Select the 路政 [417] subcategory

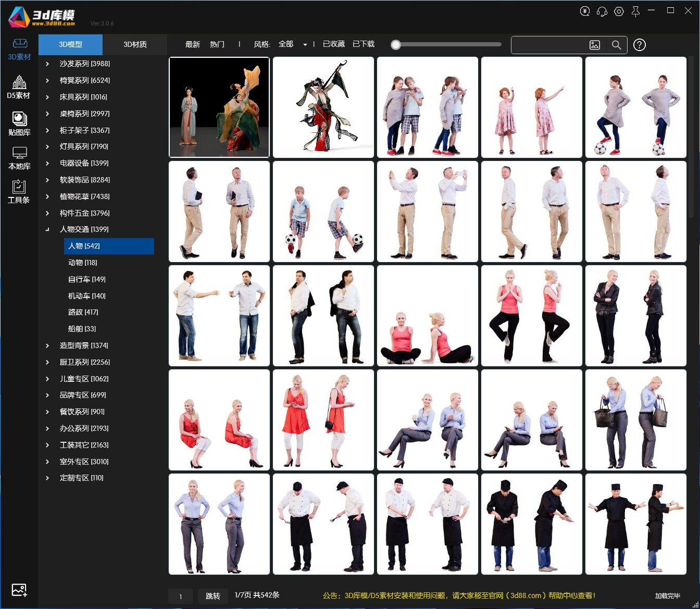(x=83, y=313)
